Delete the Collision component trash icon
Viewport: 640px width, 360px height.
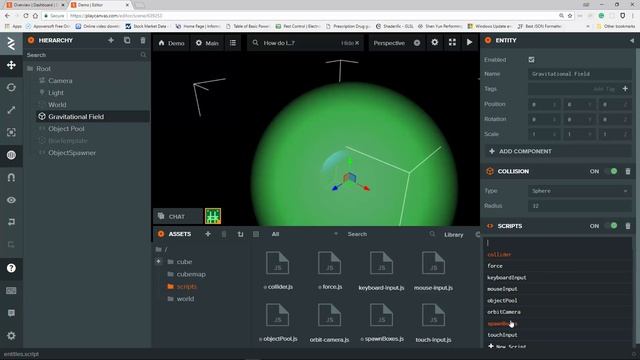tap(628, 171)
